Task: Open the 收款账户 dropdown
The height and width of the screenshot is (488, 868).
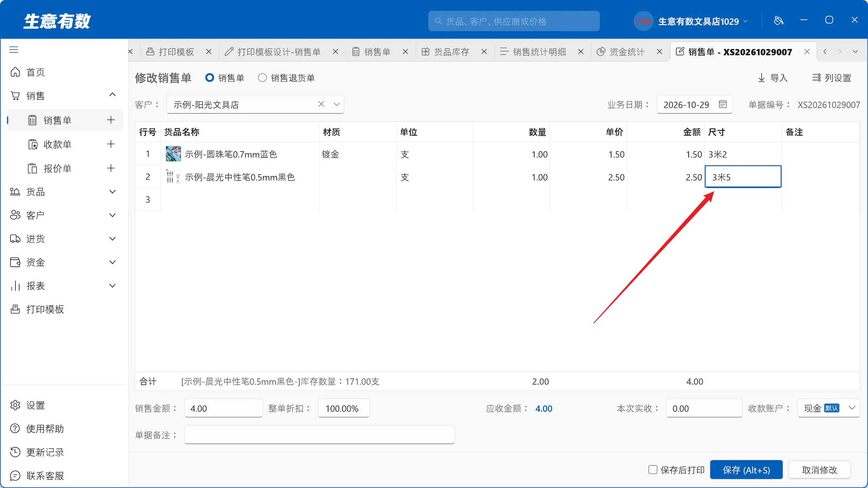Action: point(829,408)
